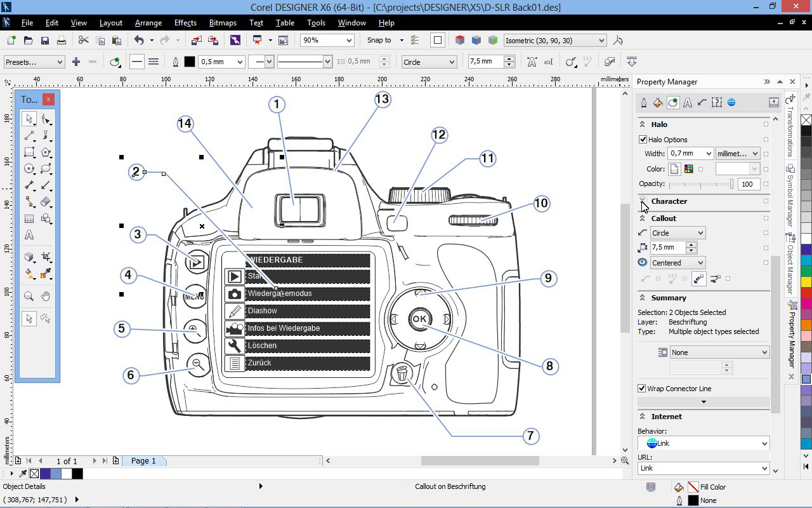The height and width of the screenshot is (508, 812).
Task: Choose the Text tool
Action: point(29,234)
